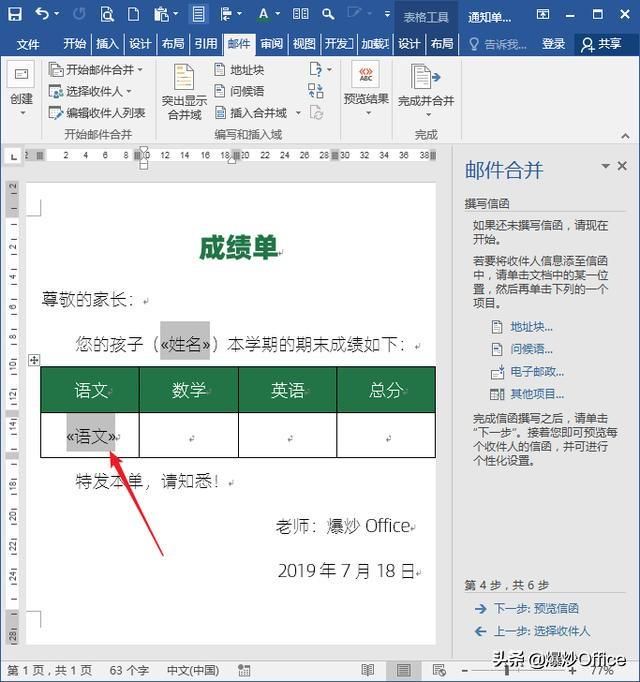Image resolution: width=640 pixels, height=682 pixels.
Task: Click the Address Block icon in ribbon
Action: tap(220, 70)
